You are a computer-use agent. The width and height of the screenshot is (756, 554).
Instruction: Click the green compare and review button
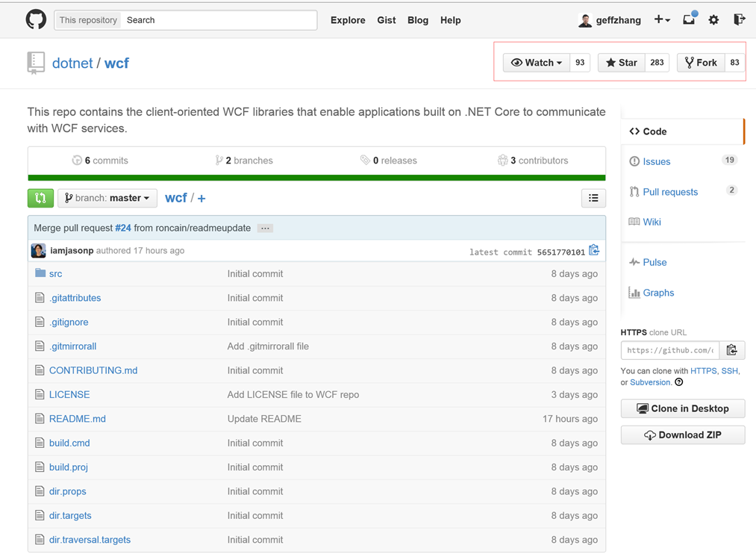tap(40, 198)
